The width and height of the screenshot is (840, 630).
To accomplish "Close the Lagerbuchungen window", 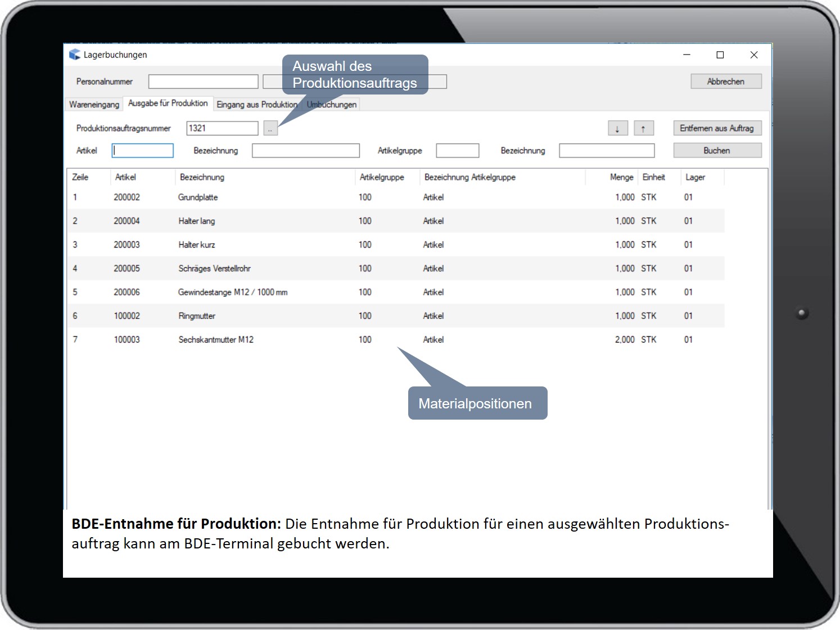I will [754, 55].
